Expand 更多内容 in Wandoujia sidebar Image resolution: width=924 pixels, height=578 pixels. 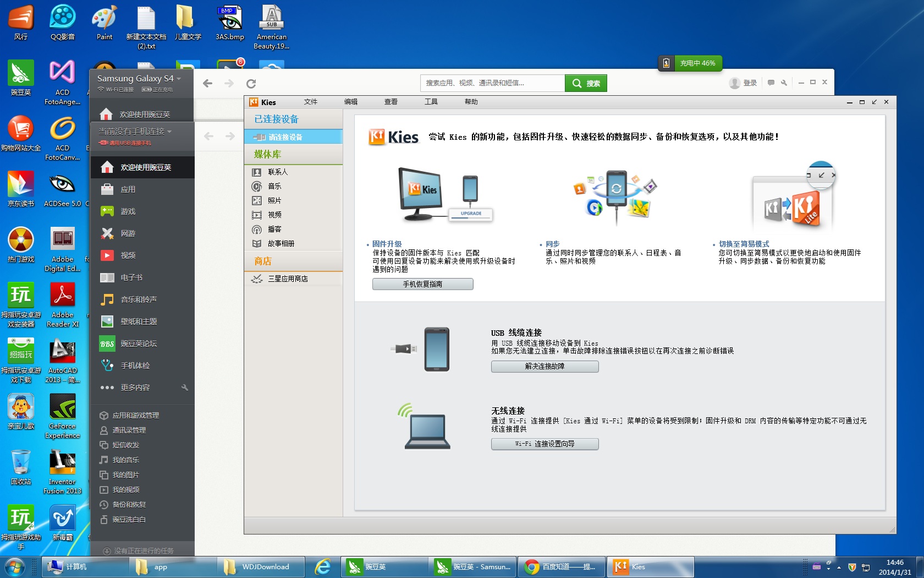tap(135, 388)
